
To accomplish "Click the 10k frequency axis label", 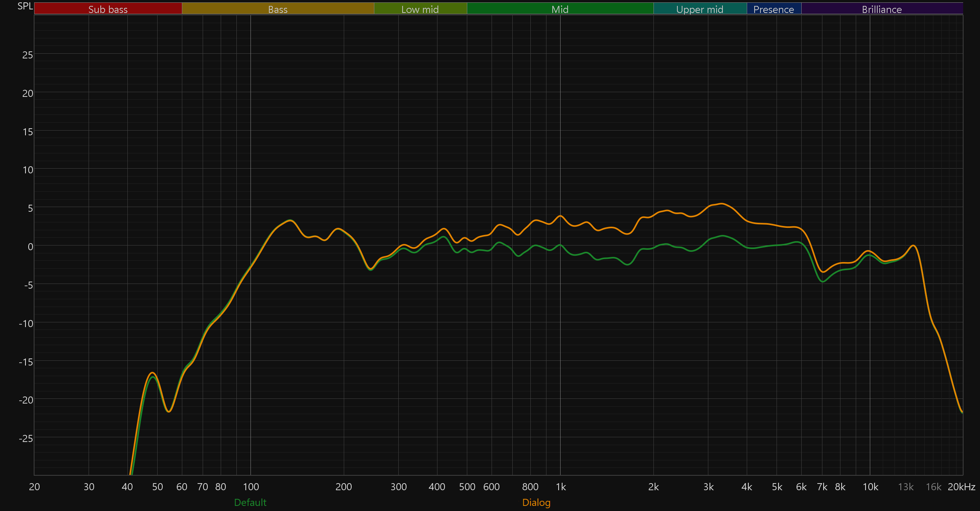I will [x=870, y=487].
